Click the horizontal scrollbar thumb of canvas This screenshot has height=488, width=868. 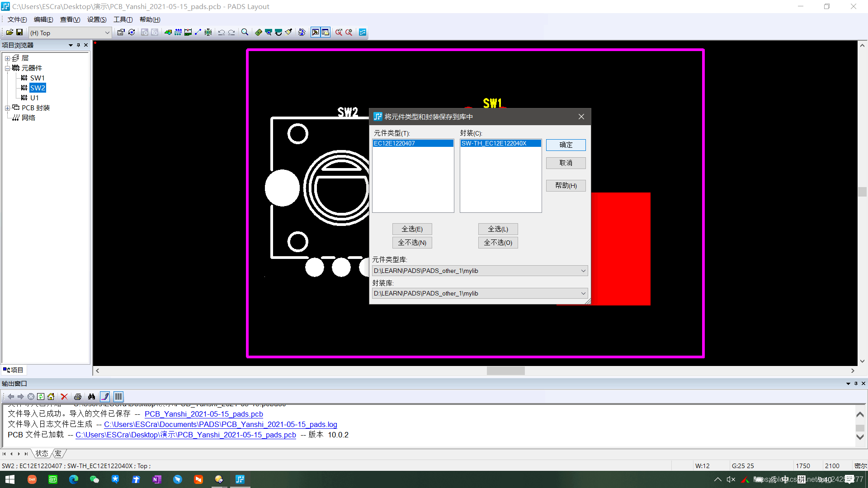coord(505,371)
